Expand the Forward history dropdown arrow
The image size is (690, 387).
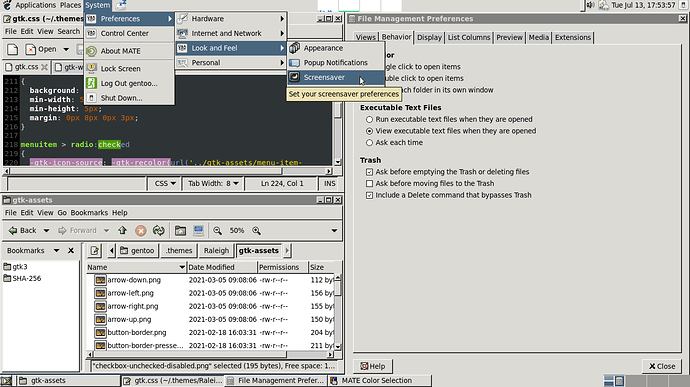click(106, 231)
